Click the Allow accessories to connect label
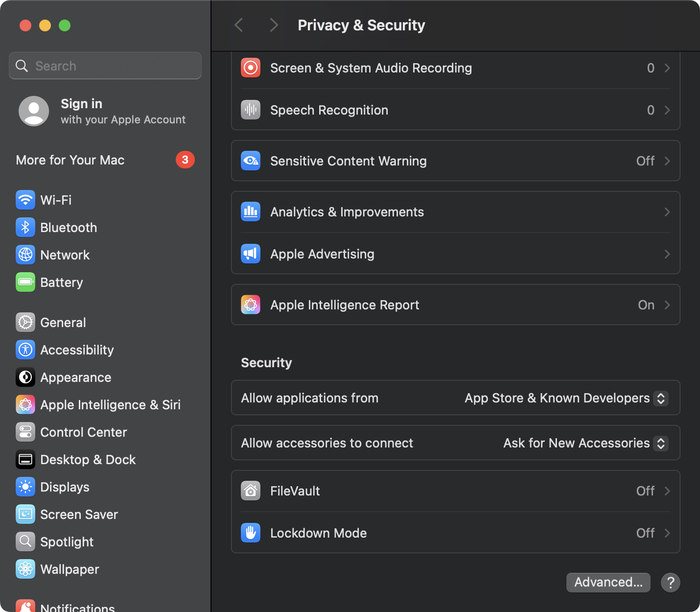The image size is (700, 612). (327, 443)
